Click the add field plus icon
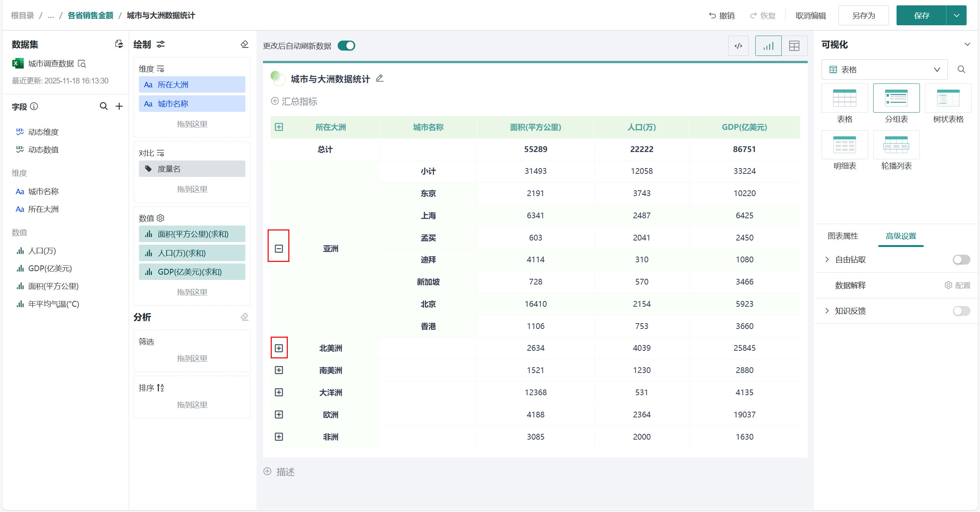Viewport: 980px width, 512px height. pos(119,106)
